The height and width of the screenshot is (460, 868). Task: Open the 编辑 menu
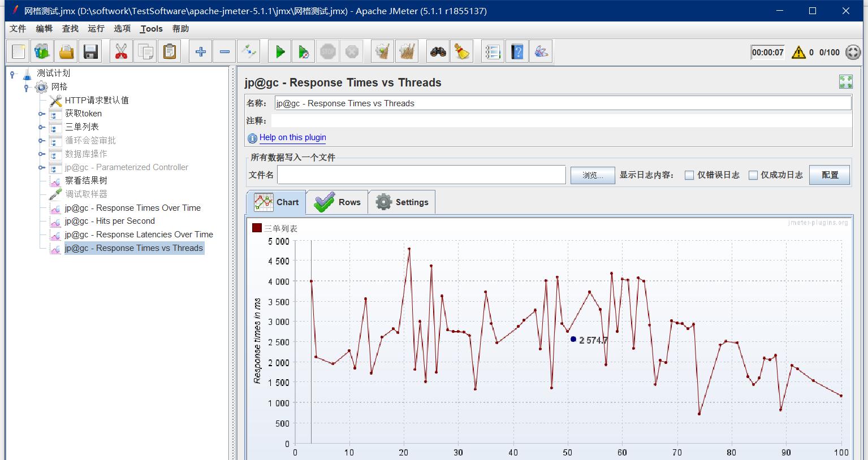44,29
